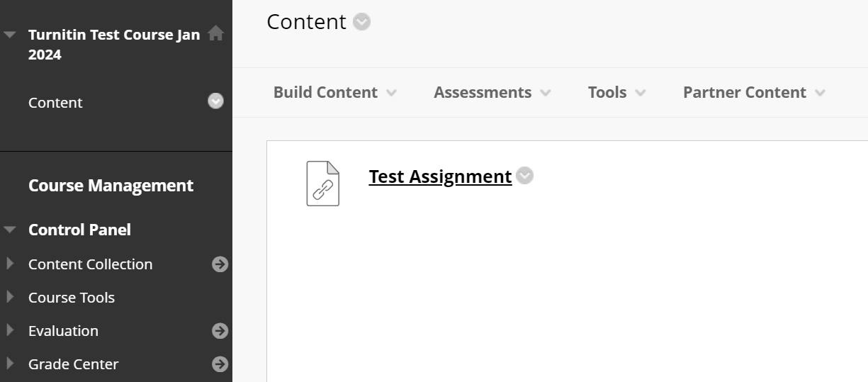868x382 pixels.
Task: Open the Test Assignment link
Action: click(440, 176)
